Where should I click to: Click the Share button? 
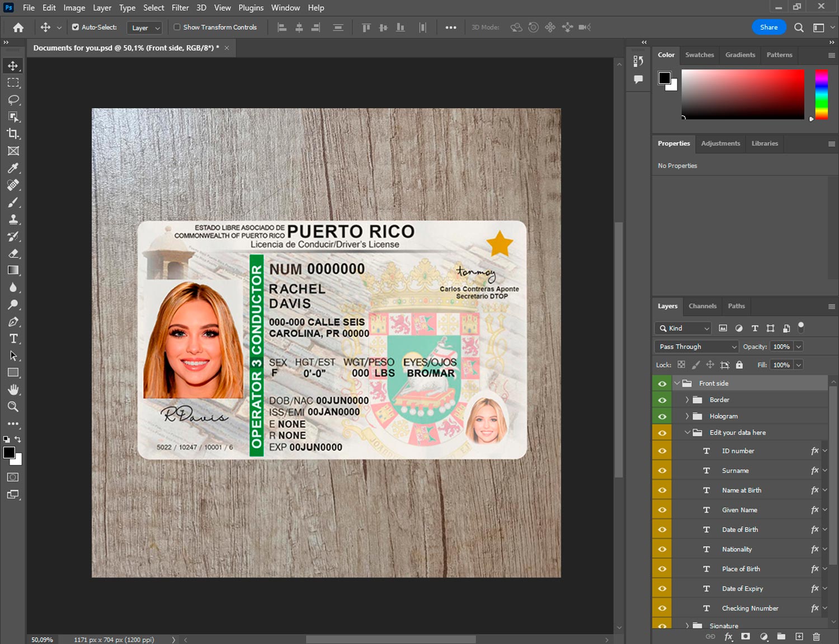pos(769,27)
